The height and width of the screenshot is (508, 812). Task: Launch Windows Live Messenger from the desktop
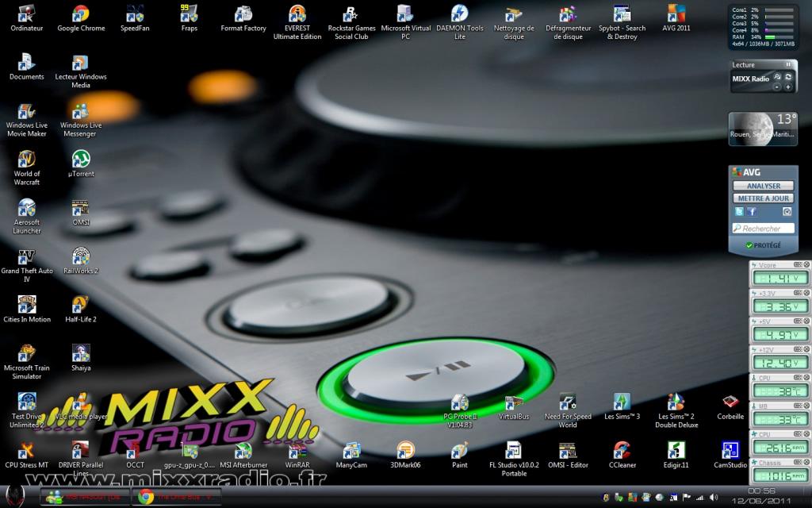pyautogui.click(x=81, y=119)
